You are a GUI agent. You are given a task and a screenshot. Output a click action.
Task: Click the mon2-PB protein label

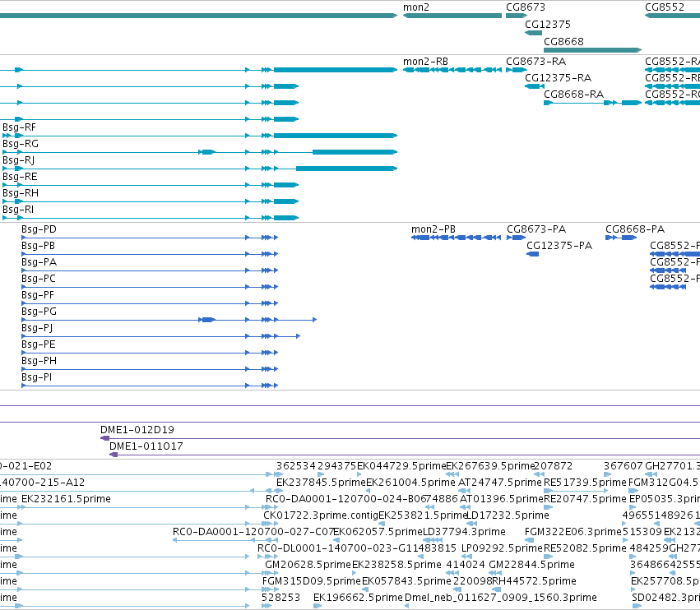[x=433, y=229]
